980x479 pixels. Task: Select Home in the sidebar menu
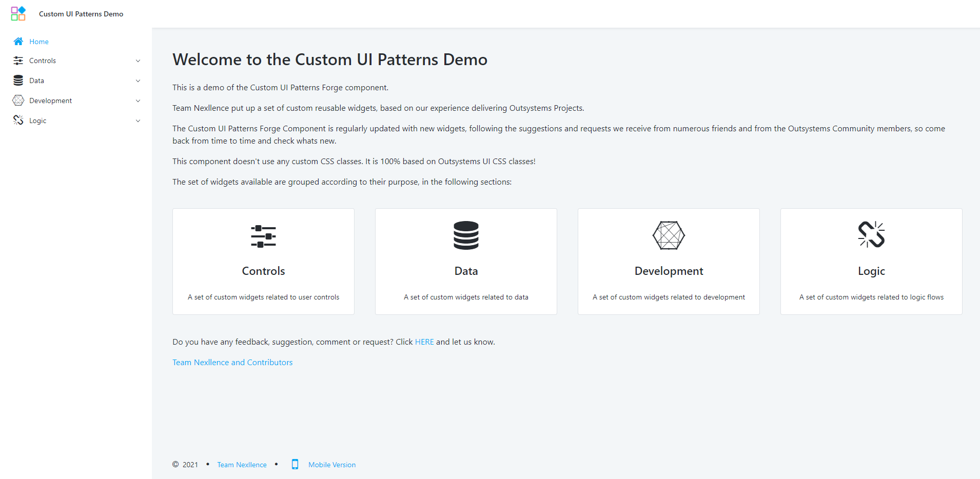pyautogui.click(x=38, y=41)
